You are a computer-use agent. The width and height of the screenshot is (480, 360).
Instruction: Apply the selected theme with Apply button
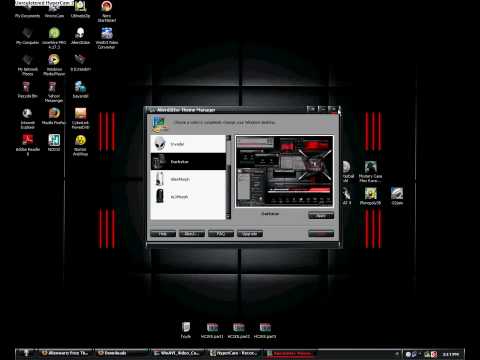pos(321,216)
